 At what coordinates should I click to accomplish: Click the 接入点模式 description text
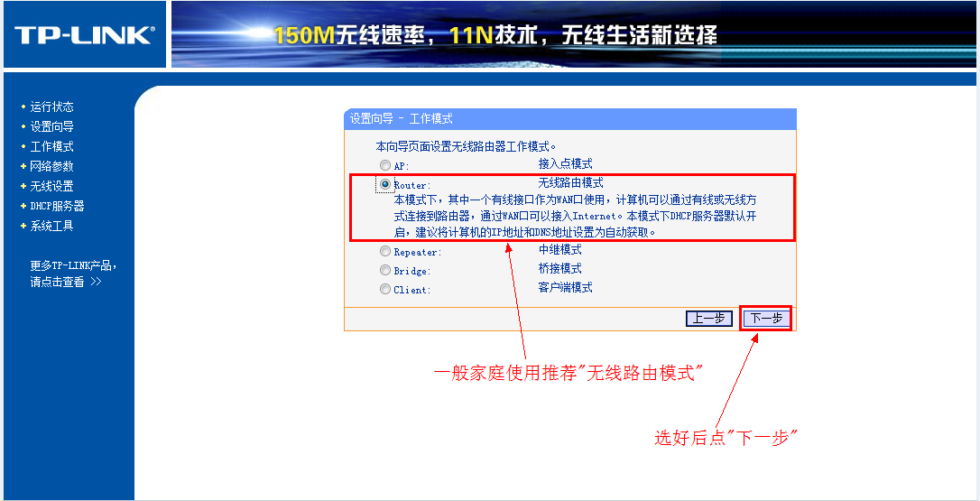point(565,164)
